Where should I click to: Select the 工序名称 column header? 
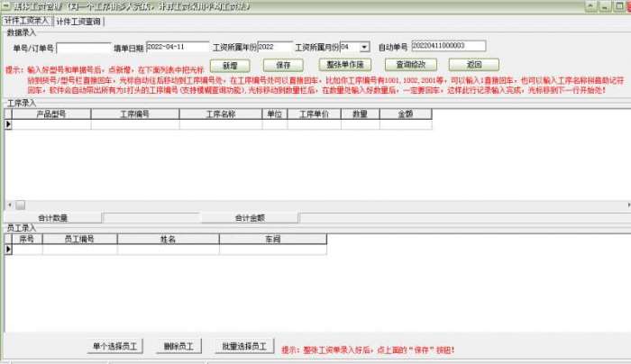[221, 114]
